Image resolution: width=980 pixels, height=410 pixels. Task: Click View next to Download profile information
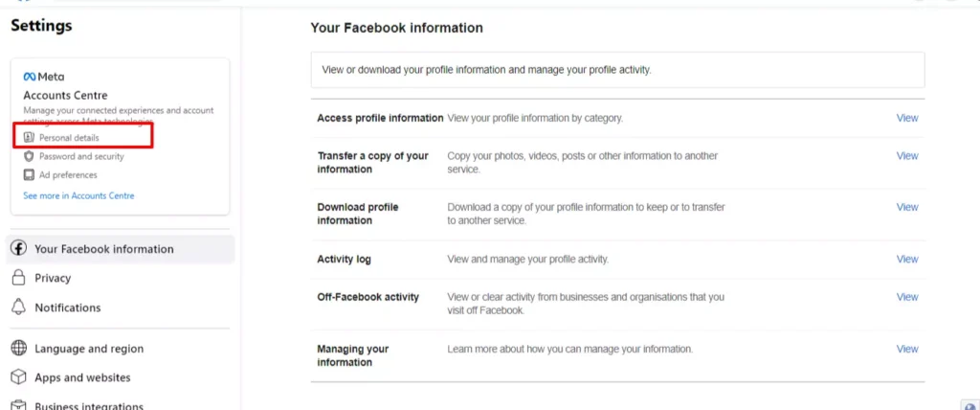[x=906, y=207]
